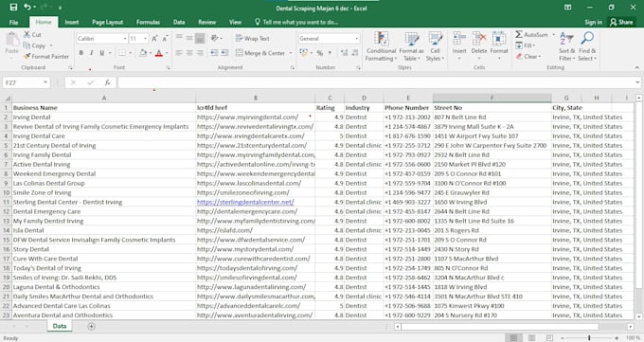Open the sterlingdentalcenter.net hyperlink
Screen dimensions: 644x342
pos(245,202)
